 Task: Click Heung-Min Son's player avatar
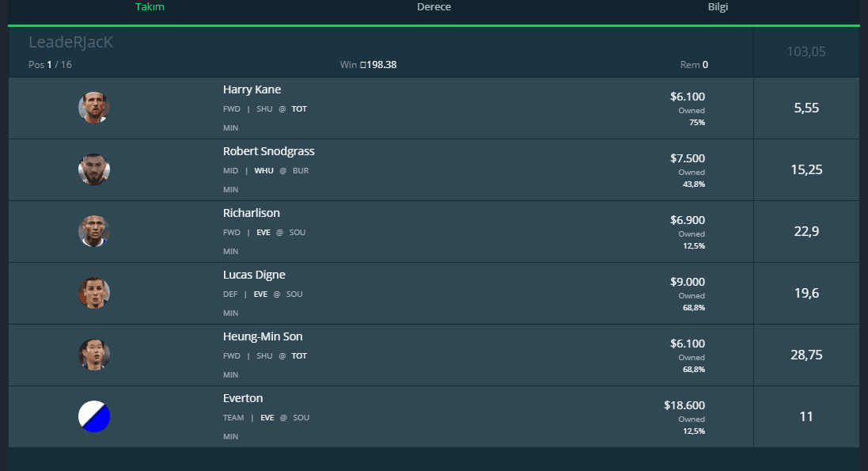coord(94,355)
